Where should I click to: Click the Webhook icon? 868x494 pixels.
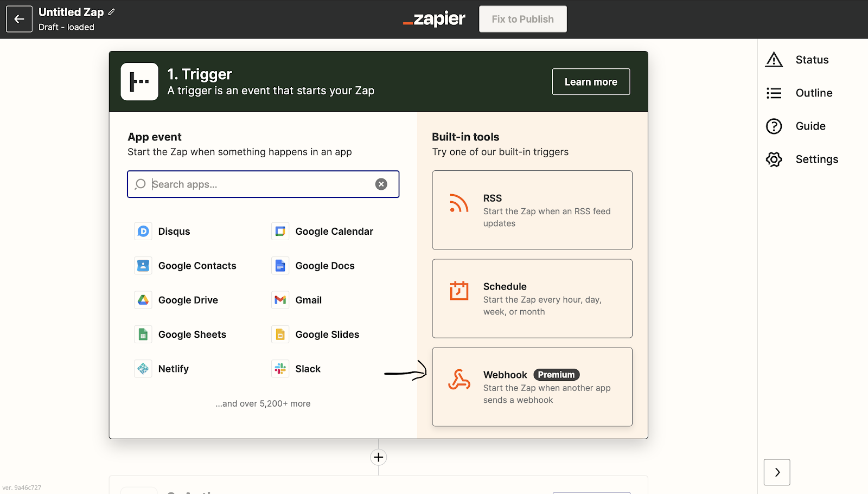click(459, 380)
